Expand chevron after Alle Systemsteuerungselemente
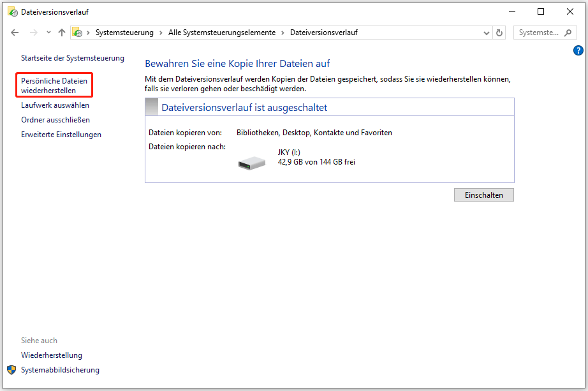This screenshot has width=588, height=391. (283, 33)
